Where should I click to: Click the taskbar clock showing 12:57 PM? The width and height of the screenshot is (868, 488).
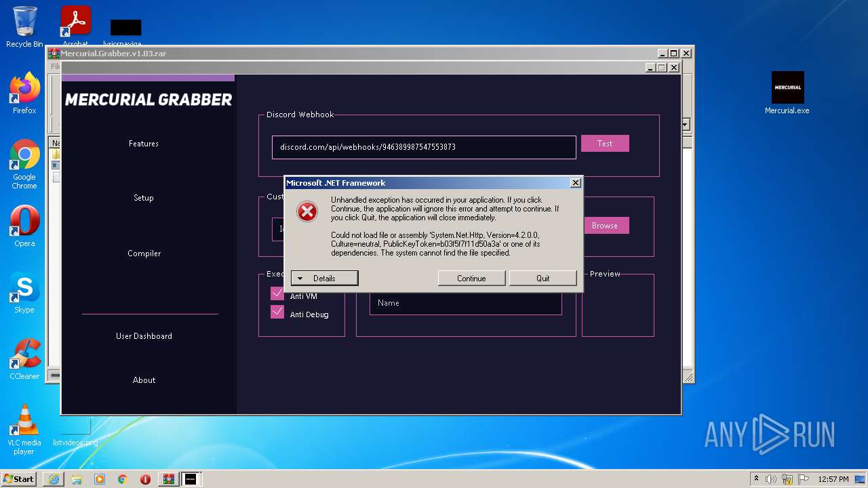[x=833, y=479]
